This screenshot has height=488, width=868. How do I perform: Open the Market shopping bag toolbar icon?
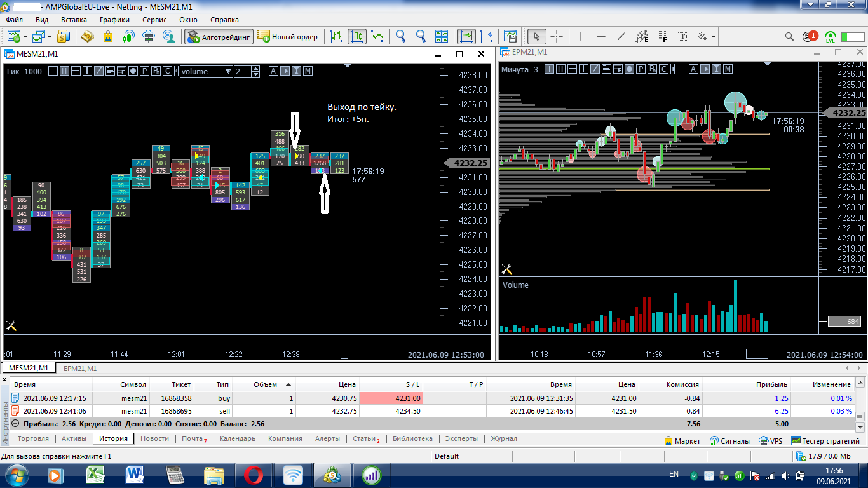(x=108, y=36)
